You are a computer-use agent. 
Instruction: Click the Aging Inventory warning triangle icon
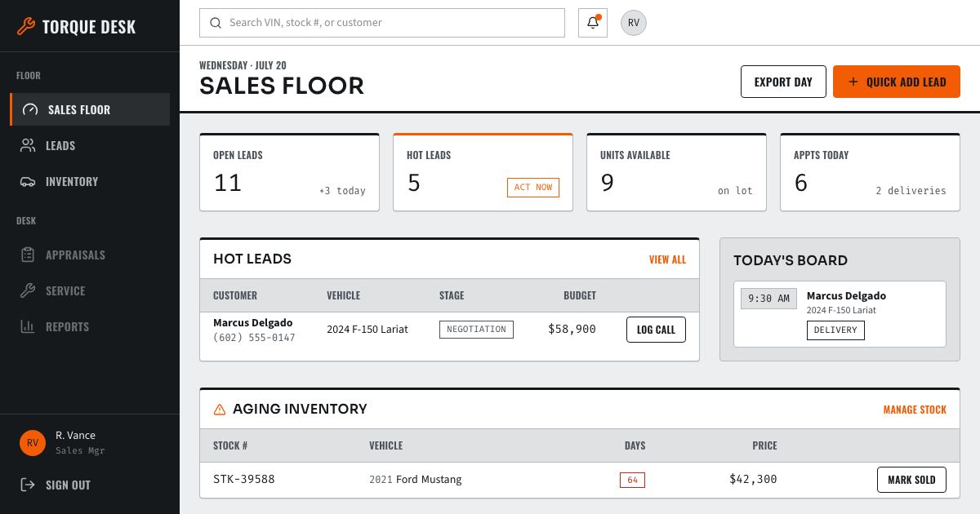(x=220, y=410)
